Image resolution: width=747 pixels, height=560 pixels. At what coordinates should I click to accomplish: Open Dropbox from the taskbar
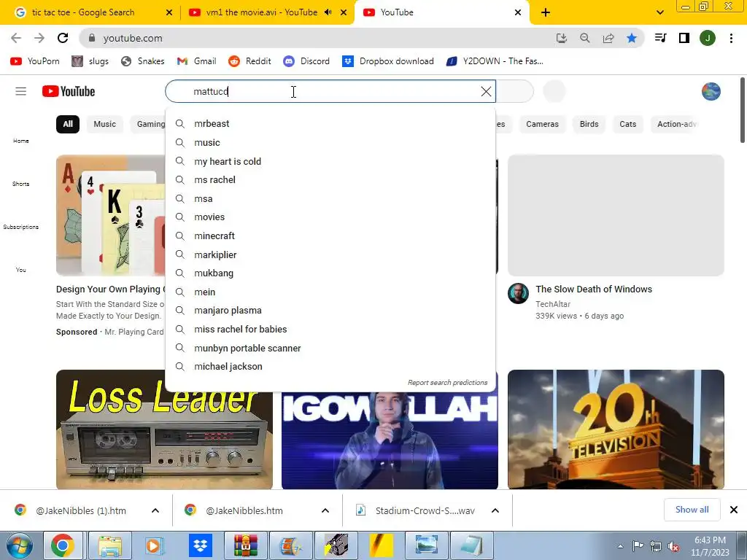click(x=201, y=545)
